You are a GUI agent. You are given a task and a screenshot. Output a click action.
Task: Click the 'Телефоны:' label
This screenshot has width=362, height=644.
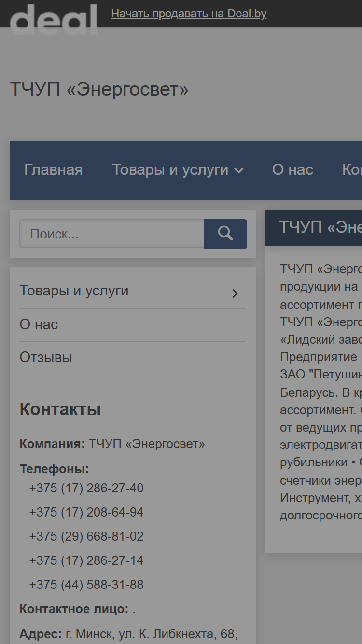coord(54,469)
